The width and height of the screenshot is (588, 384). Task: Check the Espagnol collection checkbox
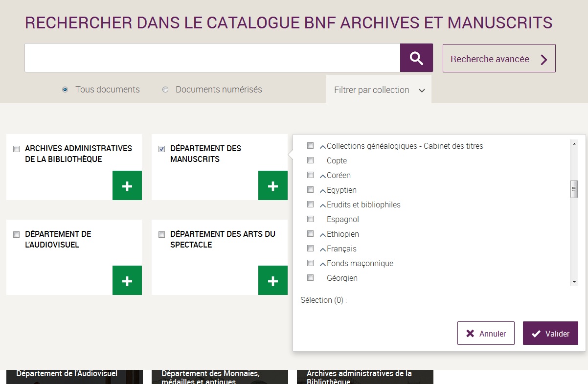310,219
